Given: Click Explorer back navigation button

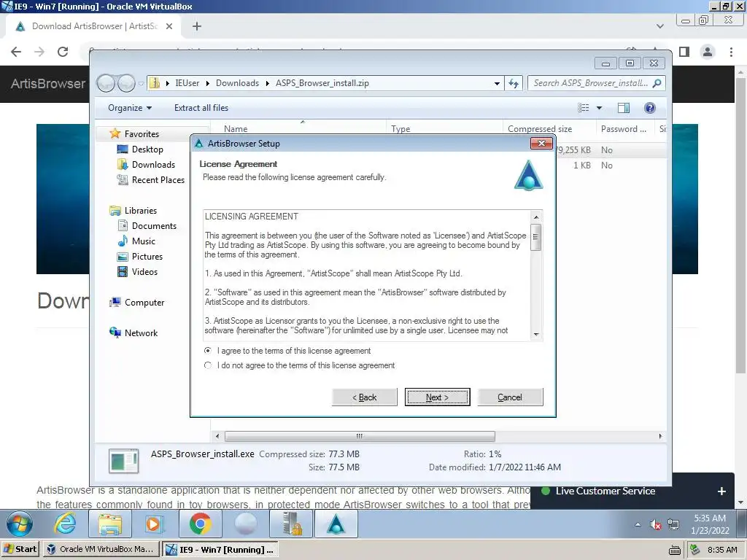Looking at the screenshot, I should click(106, 83).
